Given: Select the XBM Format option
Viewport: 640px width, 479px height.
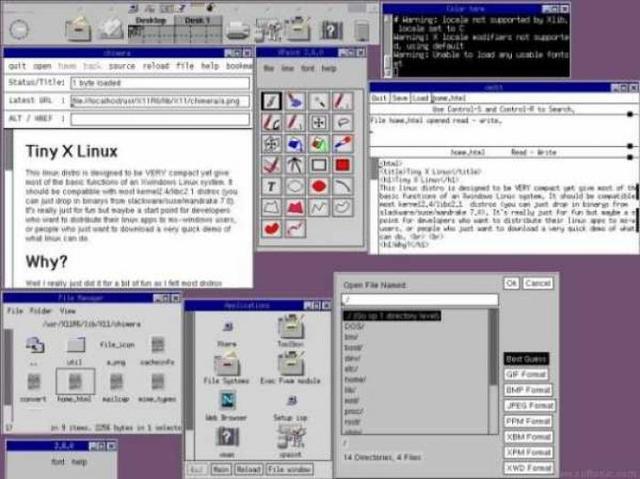Looking at the screenshot, I should click(x=529, y=437).
